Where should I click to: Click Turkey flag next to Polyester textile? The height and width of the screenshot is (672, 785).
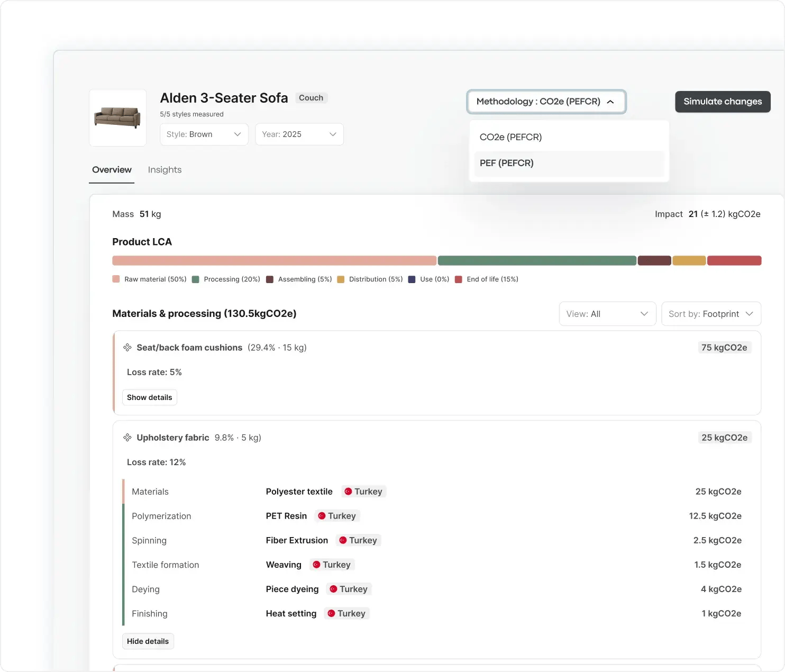pyautogui.click(x=348, y=492)
